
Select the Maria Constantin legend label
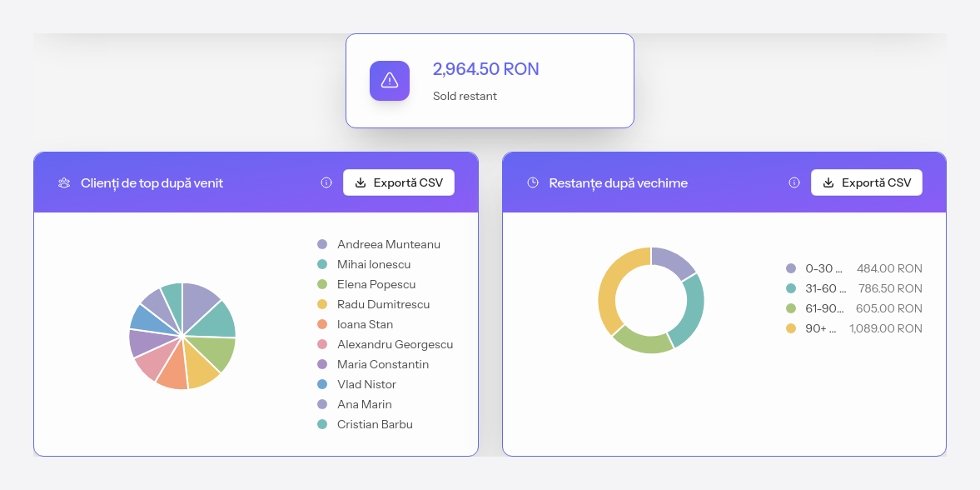click(383, 364)
